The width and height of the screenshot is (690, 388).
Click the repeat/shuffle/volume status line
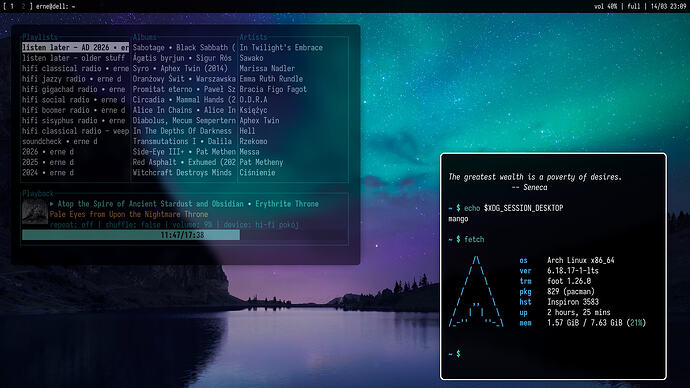(174, 225)
